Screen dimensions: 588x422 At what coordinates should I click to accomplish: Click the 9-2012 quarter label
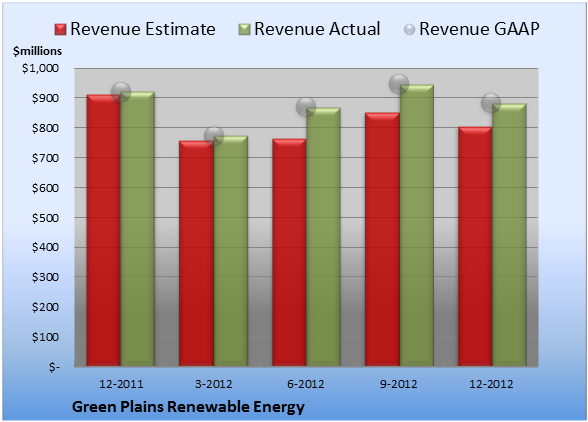(x=399, y=384)
